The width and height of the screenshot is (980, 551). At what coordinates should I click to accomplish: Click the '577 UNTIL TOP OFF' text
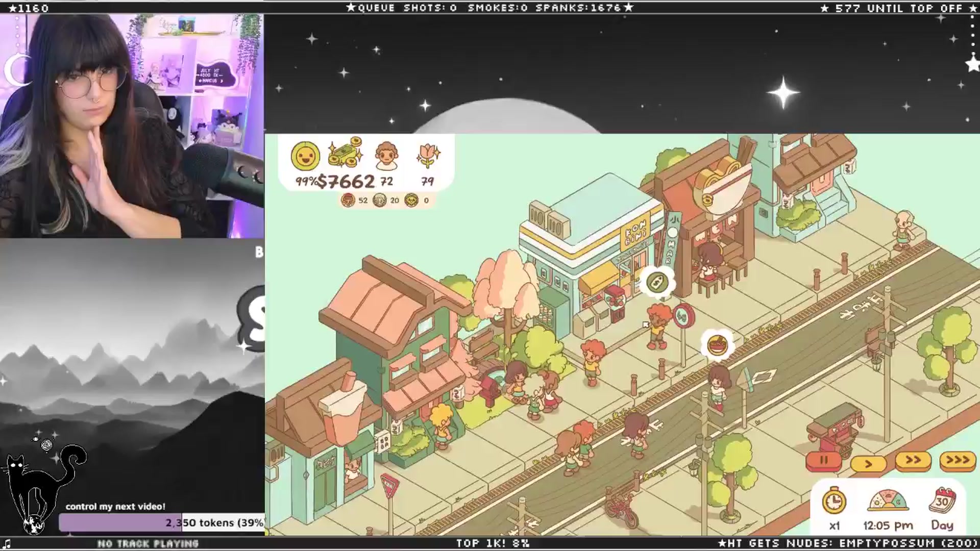tap(898, 8)
